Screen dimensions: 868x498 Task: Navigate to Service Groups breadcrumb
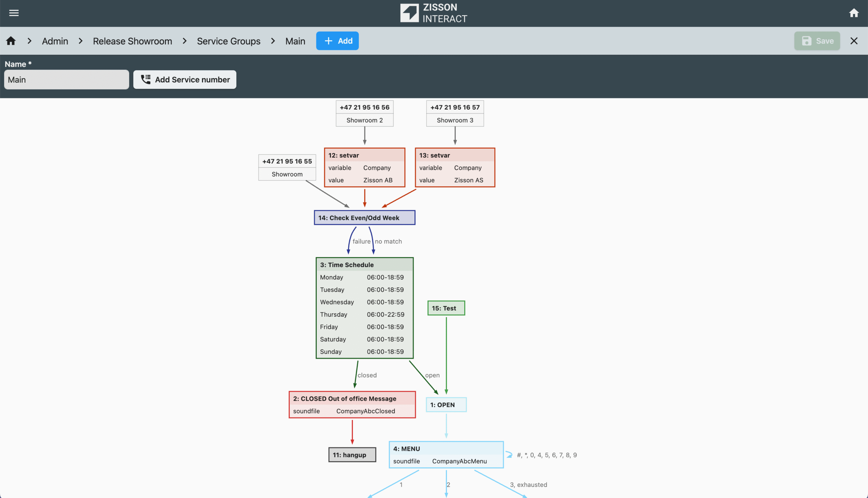point(229,41)
